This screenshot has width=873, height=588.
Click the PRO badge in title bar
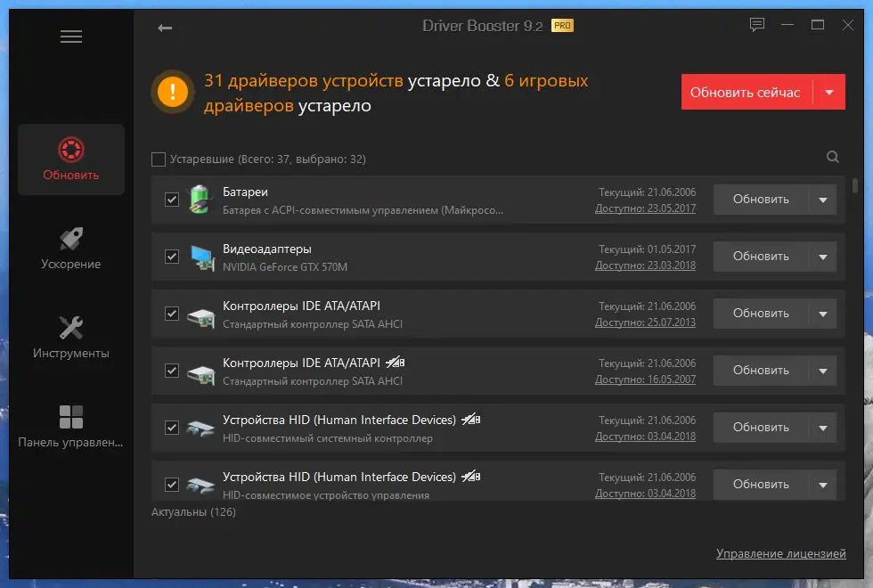coord(561,27)
